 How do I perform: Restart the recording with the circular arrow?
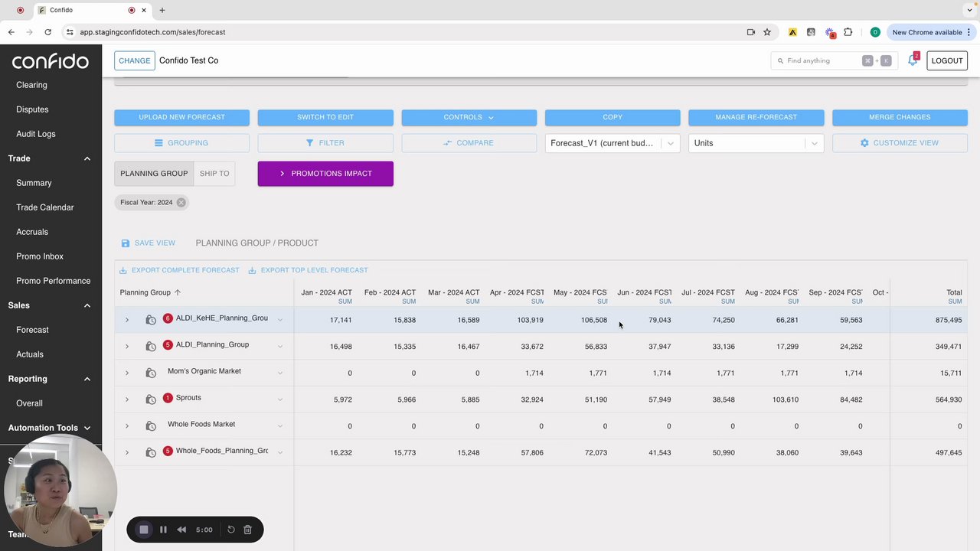[230, 530]
